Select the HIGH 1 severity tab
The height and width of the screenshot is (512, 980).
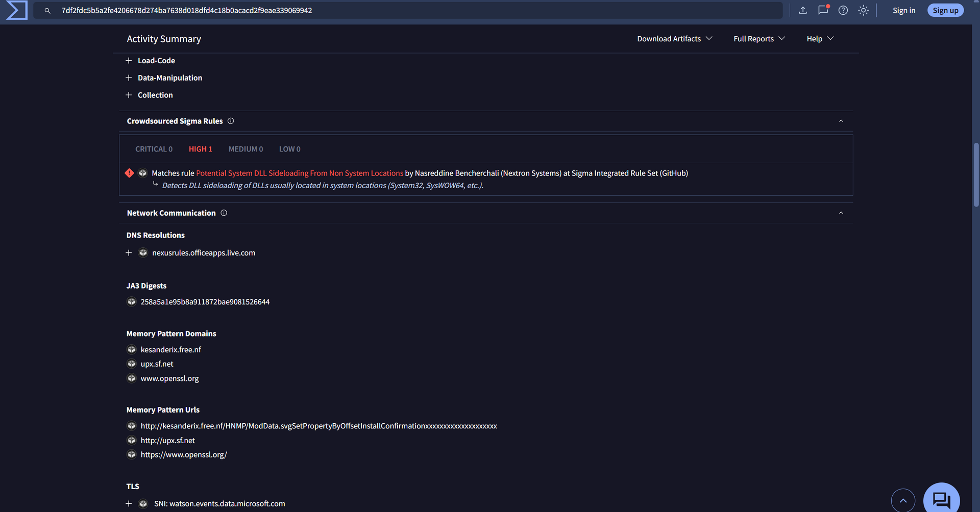(x=201, y=149)
